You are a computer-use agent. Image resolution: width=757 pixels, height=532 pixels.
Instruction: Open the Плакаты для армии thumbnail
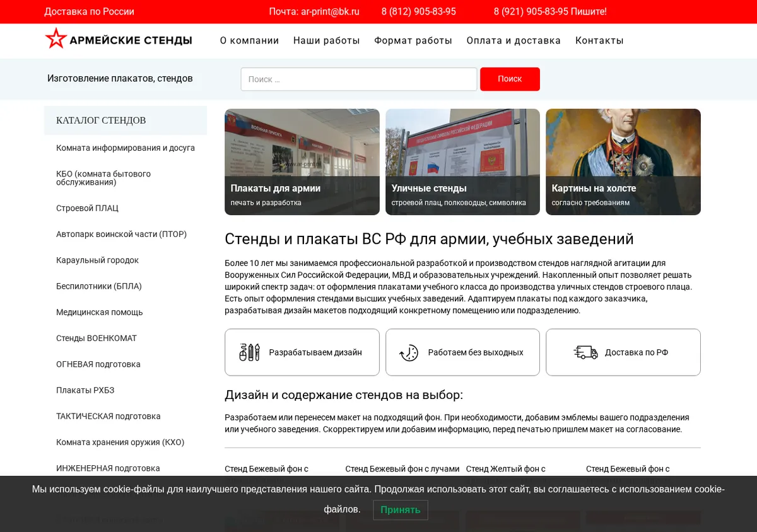pos(302,162)
